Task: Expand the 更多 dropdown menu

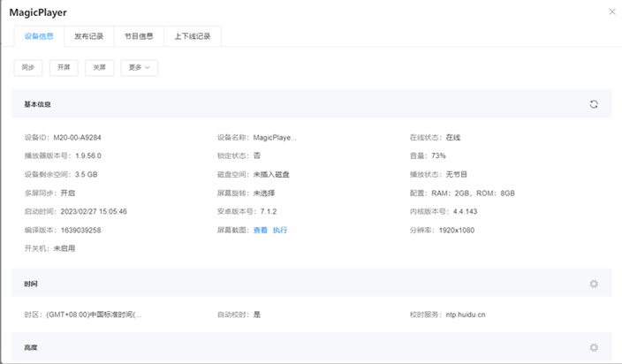Action: click(139, 67)
